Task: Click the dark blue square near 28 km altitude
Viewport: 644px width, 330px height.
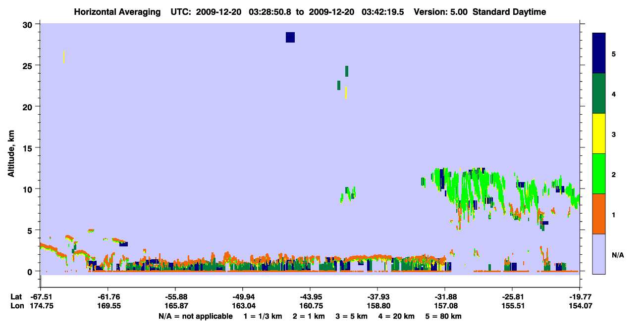Action: pos(290,37)
